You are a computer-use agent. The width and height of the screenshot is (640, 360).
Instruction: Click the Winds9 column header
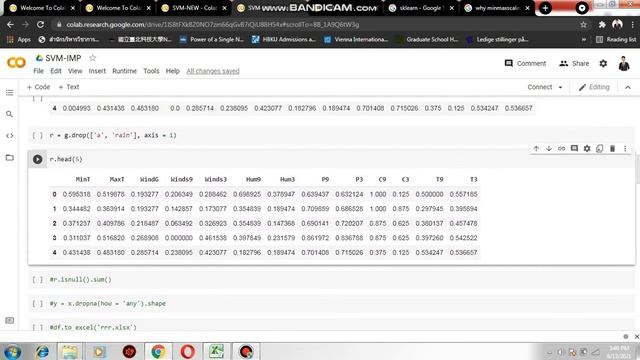(x=181, y=179)
